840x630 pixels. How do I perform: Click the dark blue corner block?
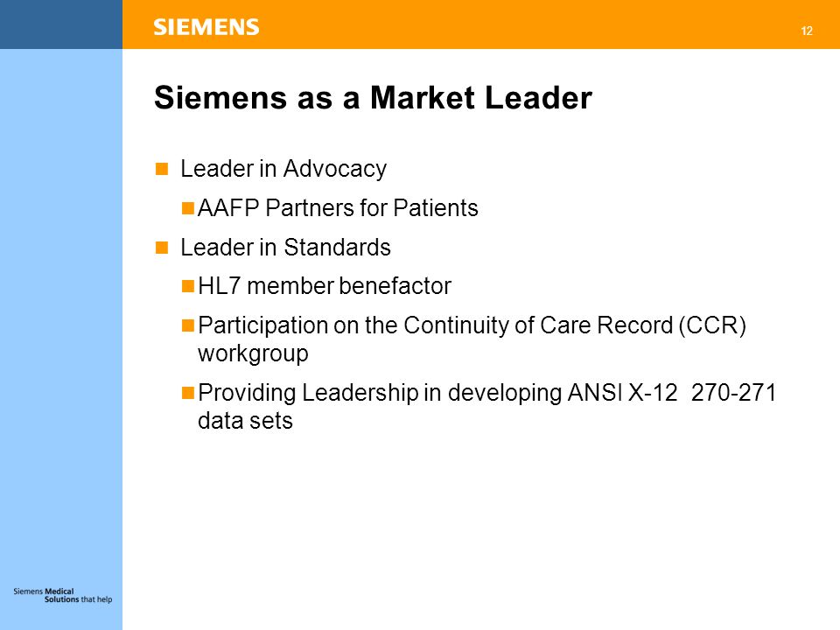[x=61, y=24]
